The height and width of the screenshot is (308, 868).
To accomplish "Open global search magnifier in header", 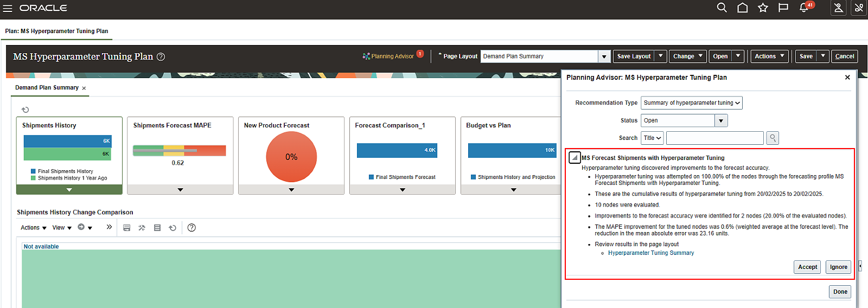I will tap(722, 8).
